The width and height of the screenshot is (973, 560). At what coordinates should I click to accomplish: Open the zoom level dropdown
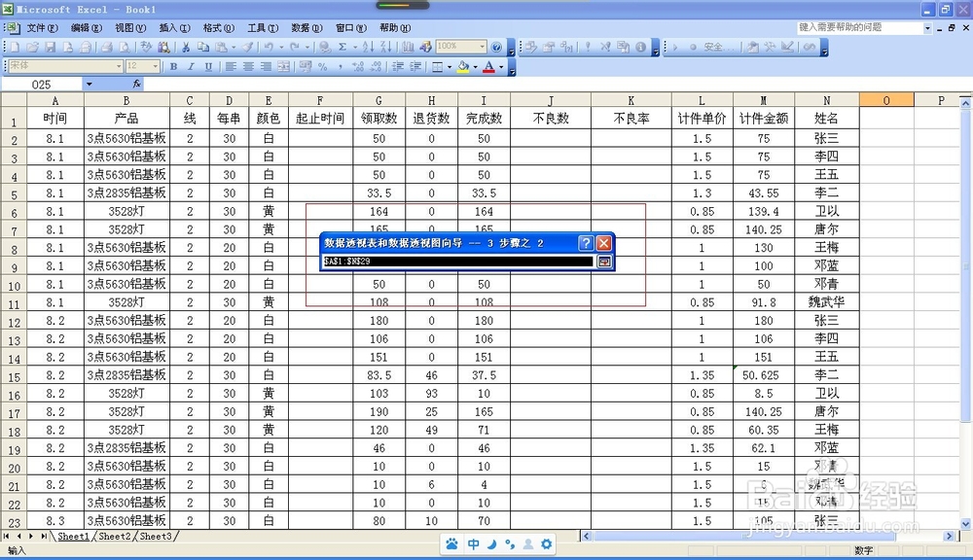pyautogui.click(x=484, y=45)
